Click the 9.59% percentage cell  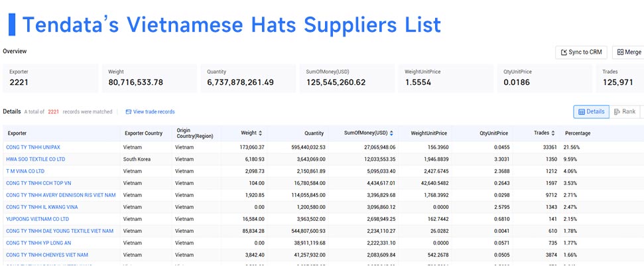(570, 159)
